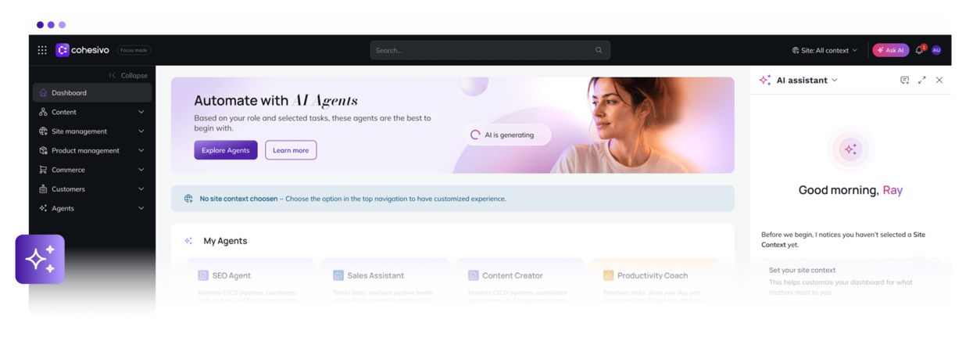Image resolution: width=980 pixels, height=352 pixels.
Task: Click the globe icon in site context notice
Action: tap(188, 199)
